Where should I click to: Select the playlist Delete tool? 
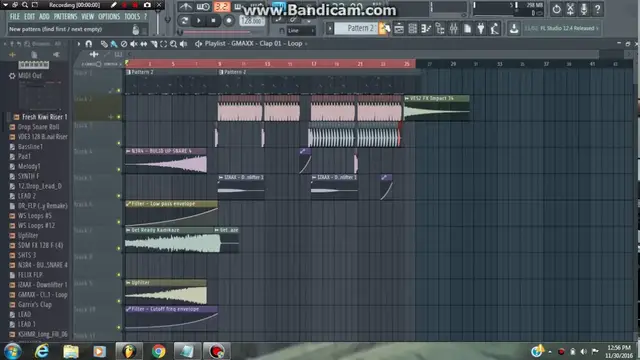coord(124,44)
